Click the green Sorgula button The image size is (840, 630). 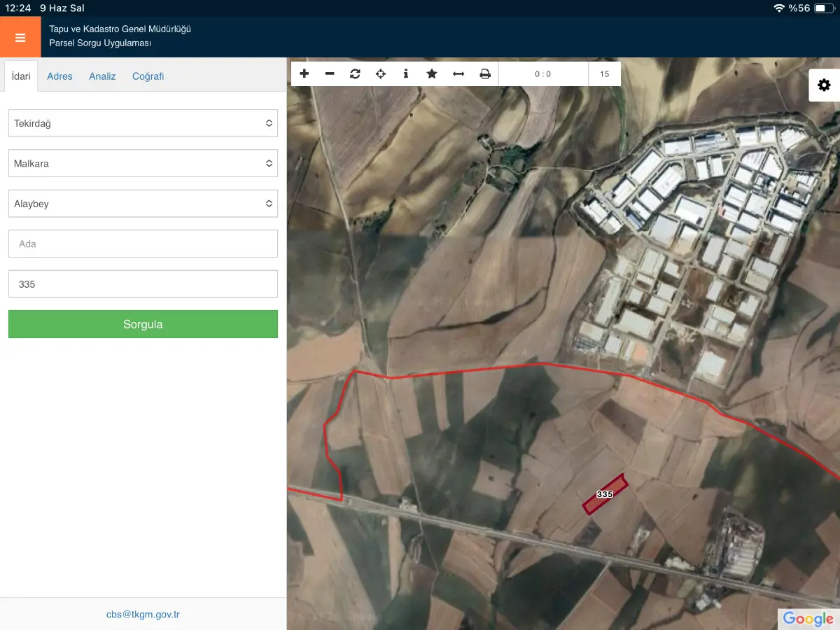143,324
